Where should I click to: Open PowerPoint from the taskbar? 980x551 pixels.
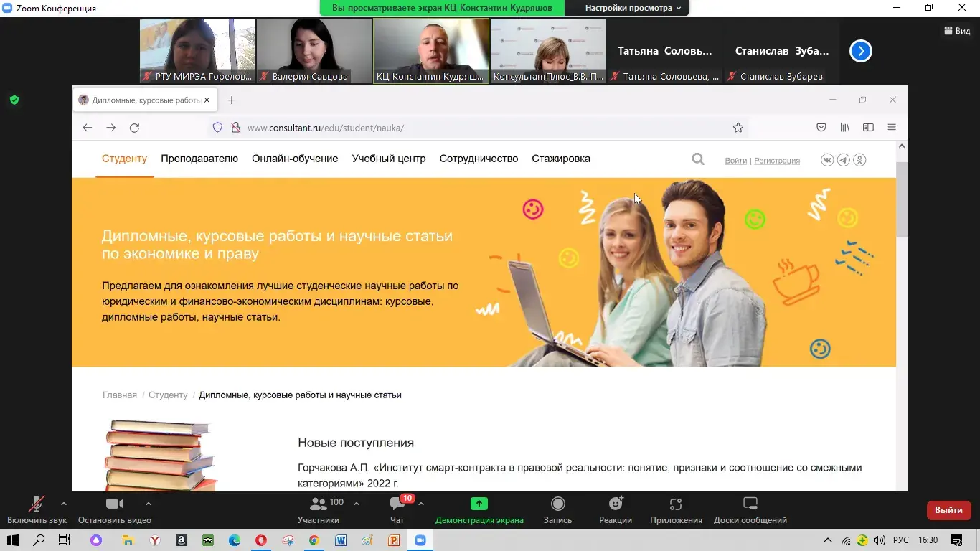point(394,540)
